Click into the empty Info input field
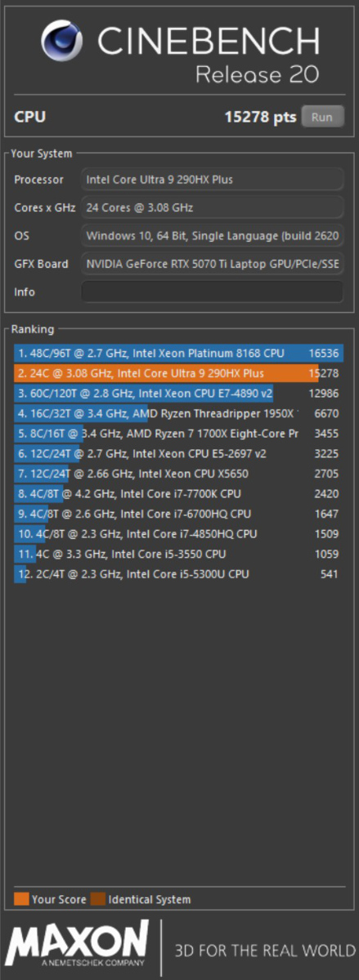The width and height of the screenshot is (359, 980). coord(213,292)
